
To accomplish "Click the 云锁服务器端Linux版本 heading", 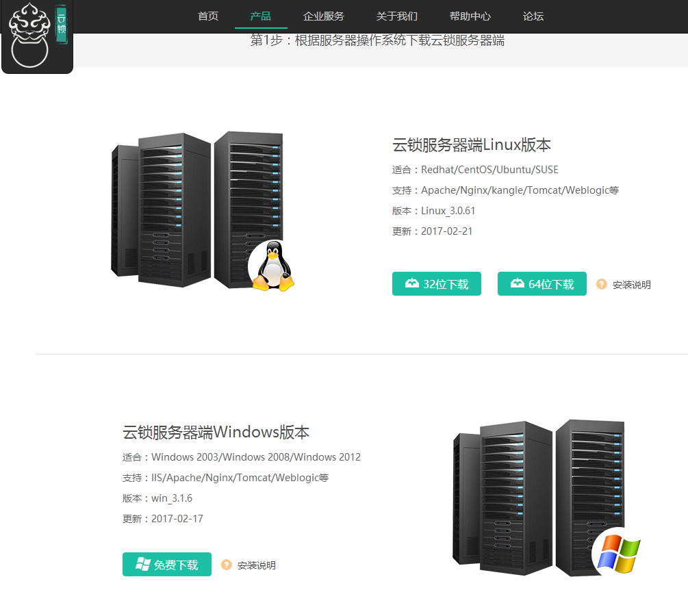I will [x=471, y=145].
